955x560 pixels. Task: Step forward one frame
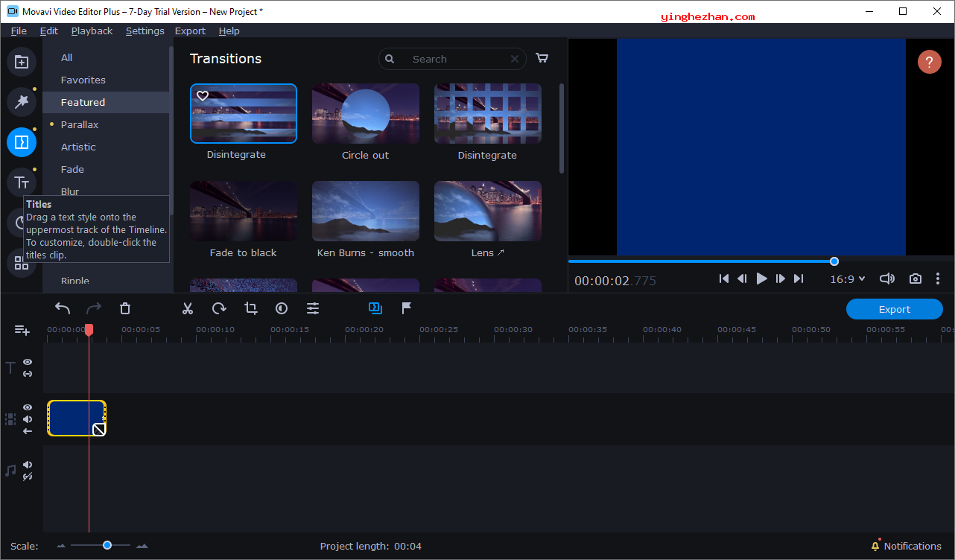point(780,279)
